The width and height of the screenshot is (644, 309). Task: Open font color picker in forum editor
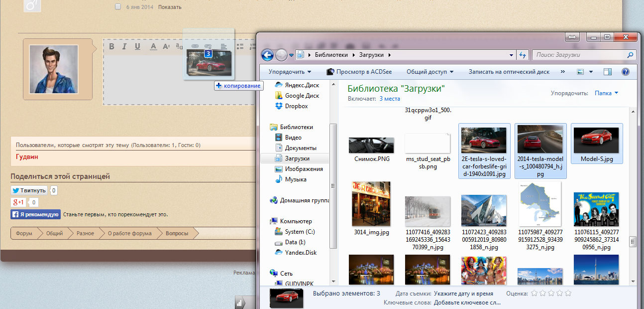[x=153, y=46]
